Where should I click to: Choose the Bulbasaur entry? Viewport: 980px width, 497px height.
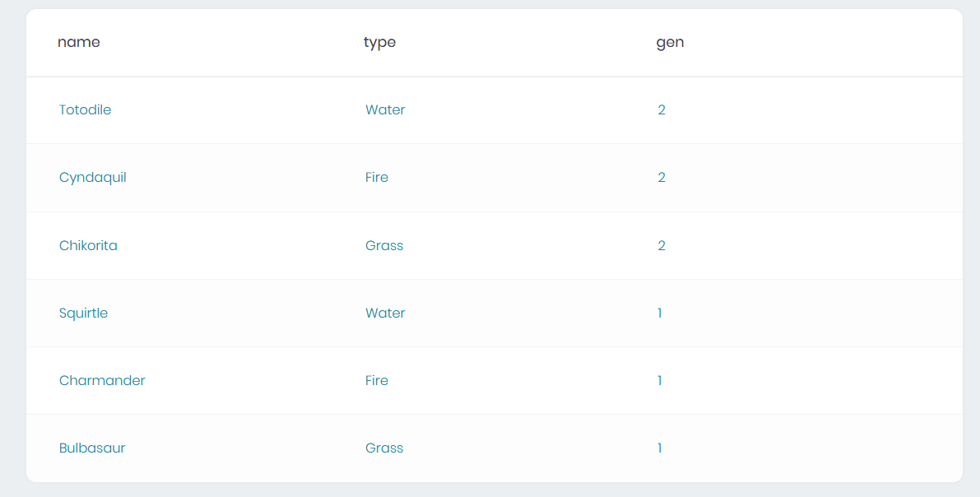pos(92,448)
